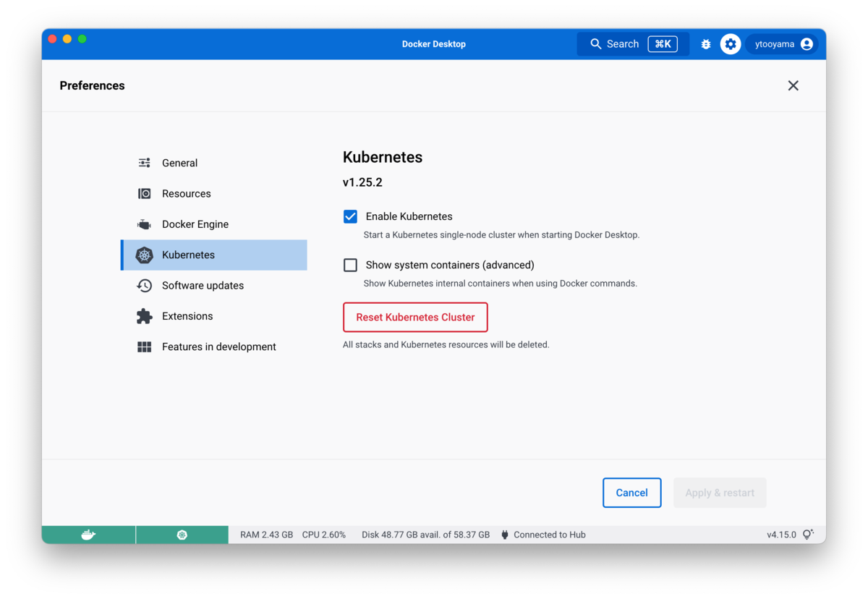
Task: Click the Disk 48.77 GB avail. status
Action: (425, 535)
